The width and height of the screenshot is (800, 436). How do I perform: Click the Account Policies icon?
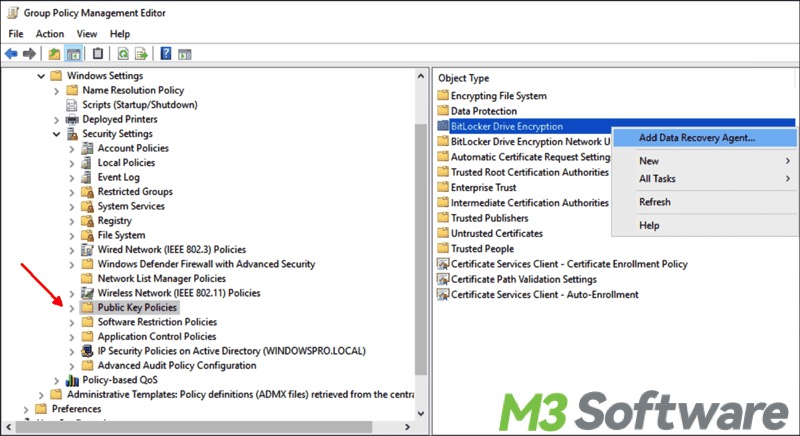tap(87, 148)
